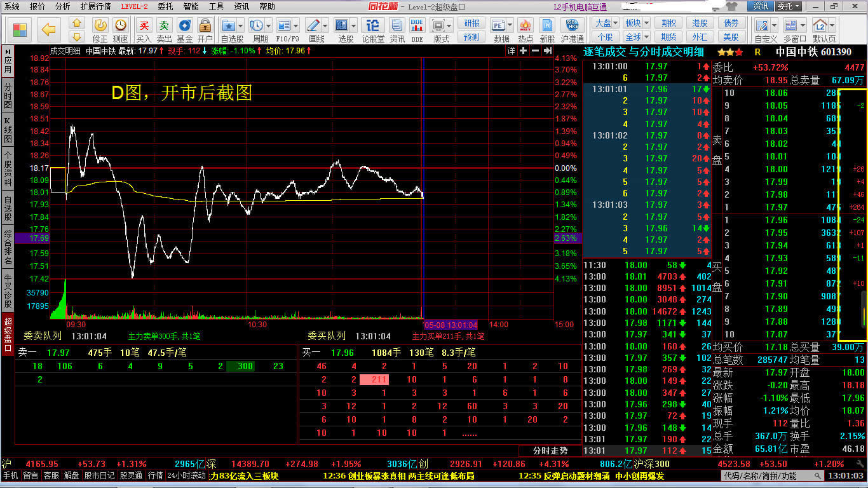Open the 智能 menu
This screenshot has height=488, width=868.
[191, 6]
